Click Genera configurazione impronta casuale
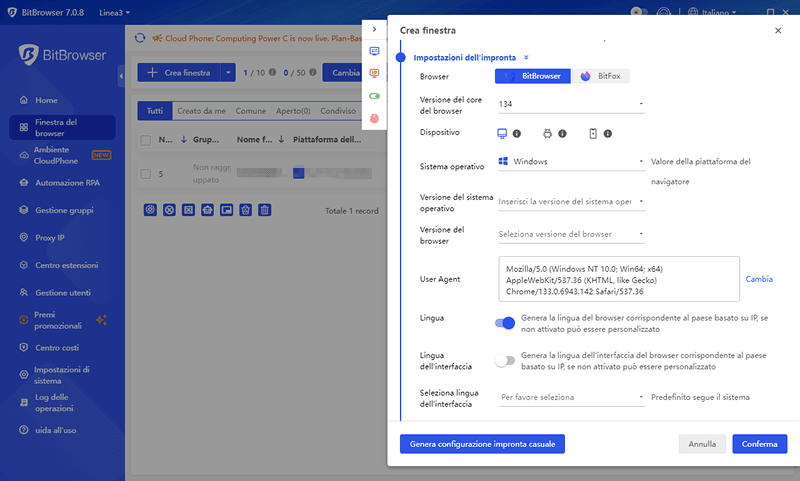The width and height of the screenshot is (800, 481). click(482, 444)
